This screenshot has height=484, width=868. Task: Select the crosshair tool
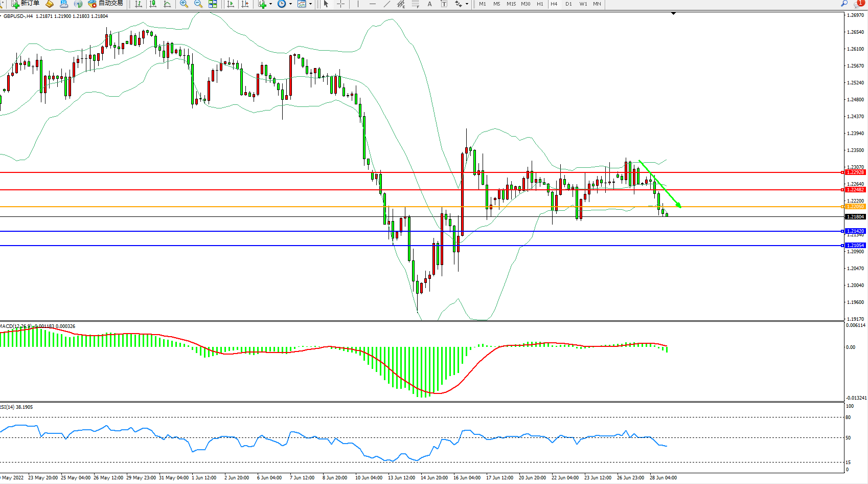(x=340, y=4)
